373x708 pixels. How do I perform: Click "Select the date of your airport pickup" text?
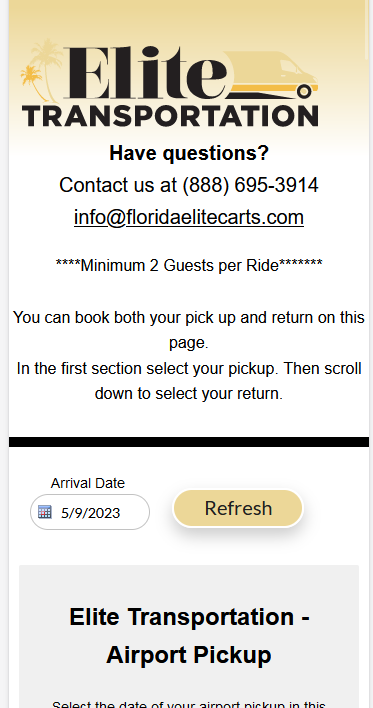[189, 704]
